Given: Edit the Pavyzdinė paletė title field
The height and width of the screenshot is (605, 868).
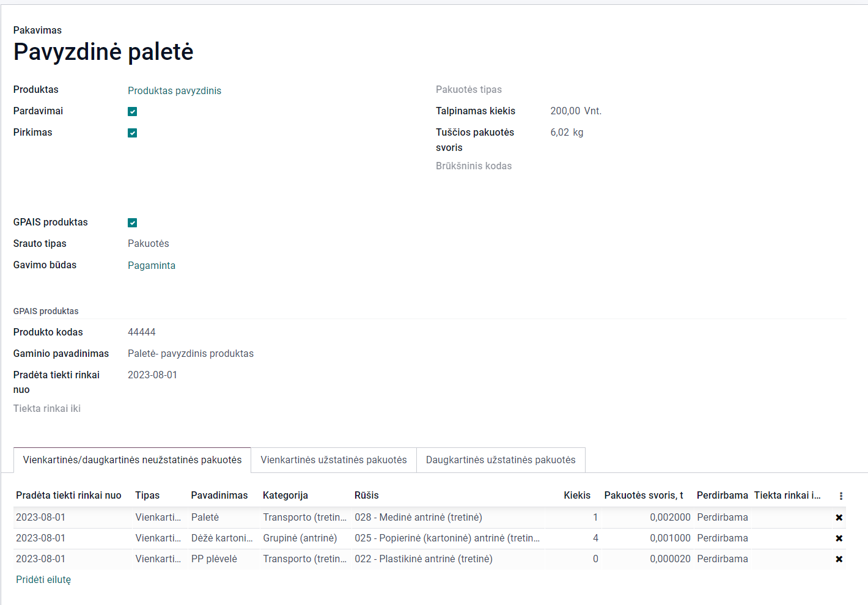Looking at the screenshot, I should (103, 52).
